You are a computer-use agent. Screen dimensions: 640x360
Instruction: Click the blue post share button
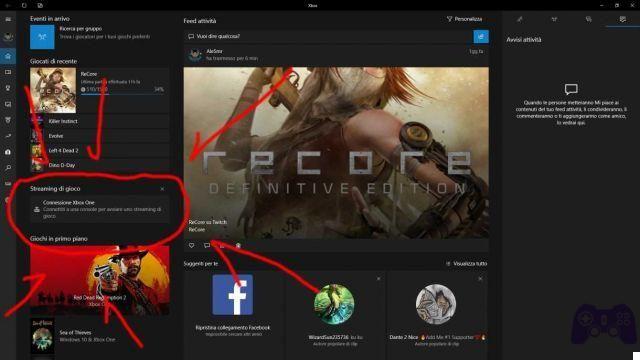(481, 36)
